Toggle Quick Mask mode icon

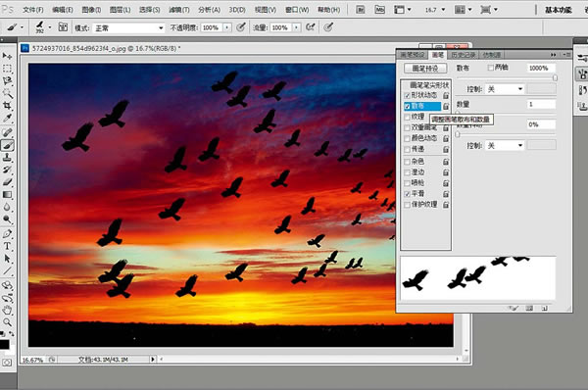7,363
